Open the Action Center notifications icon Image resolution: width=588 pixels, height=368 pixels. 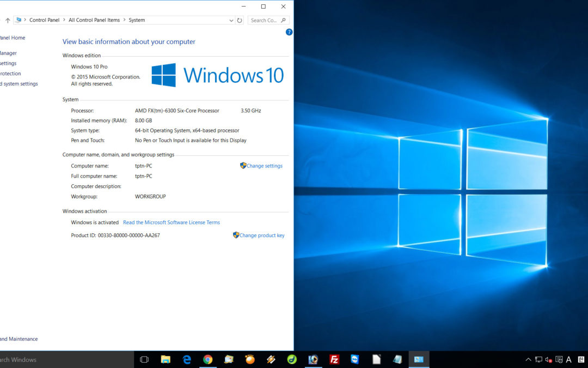click(559, 360)
